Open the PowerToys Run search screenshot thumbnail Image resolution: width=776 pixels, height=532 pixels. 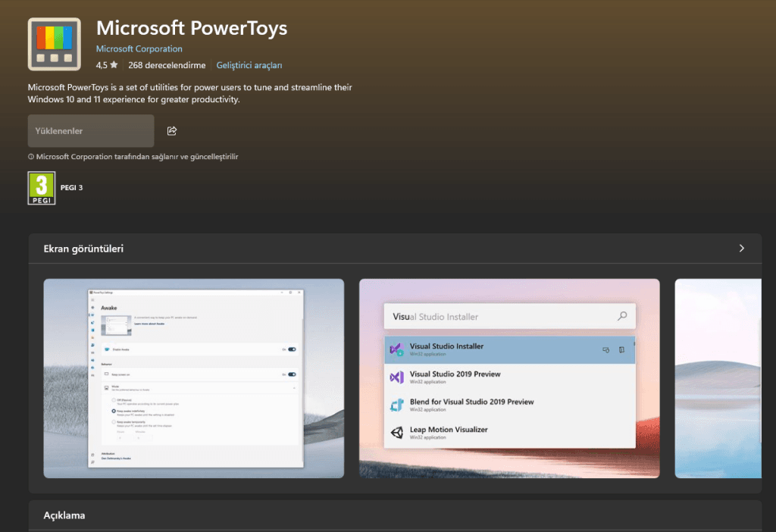tap(509, 379)
